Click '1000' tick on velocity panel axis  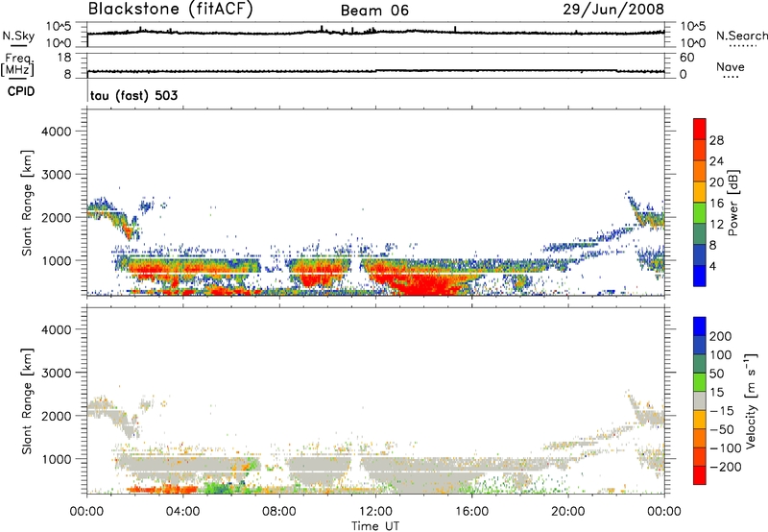coord(57,459)
